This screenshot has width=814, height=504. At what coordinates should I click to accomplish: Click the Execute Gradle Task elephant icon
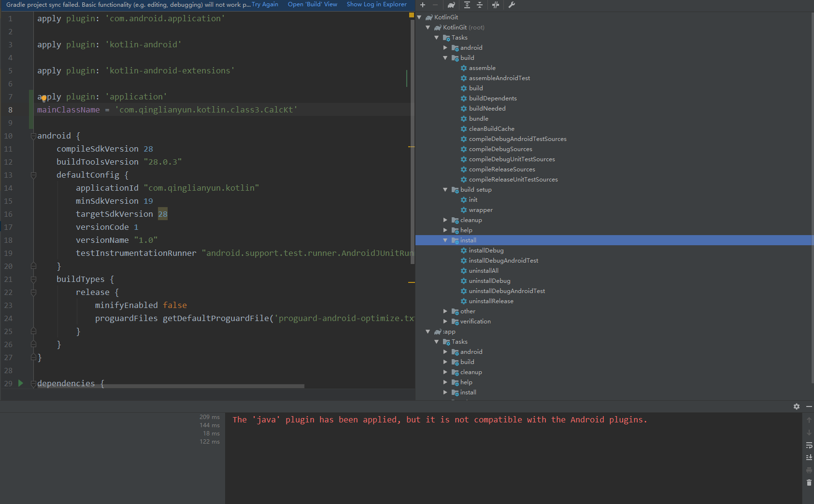point(451,5)
